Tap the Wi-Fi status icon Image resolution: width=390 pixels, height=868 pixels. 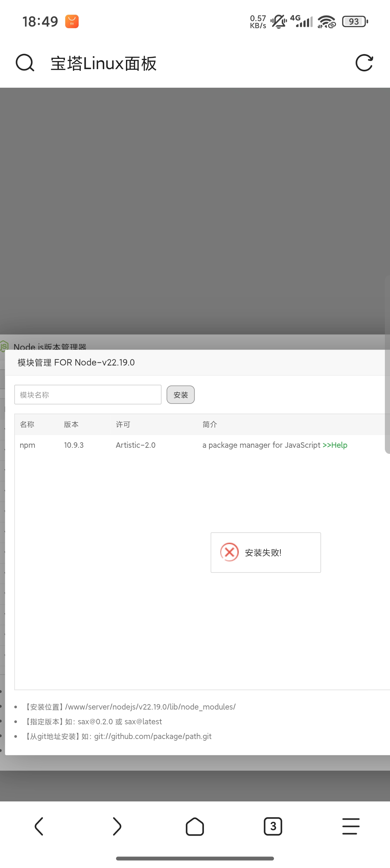coord(326,21)
